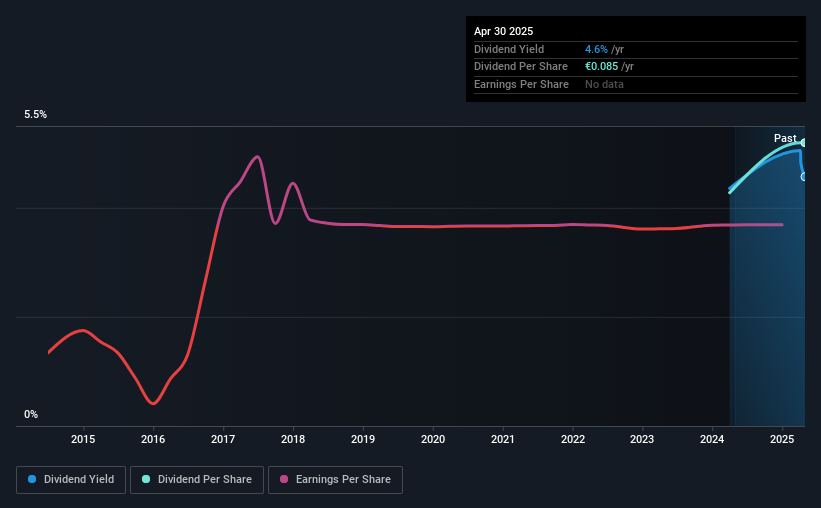
Task: Click the €0.085 dividend per share value
Action: 602,67
